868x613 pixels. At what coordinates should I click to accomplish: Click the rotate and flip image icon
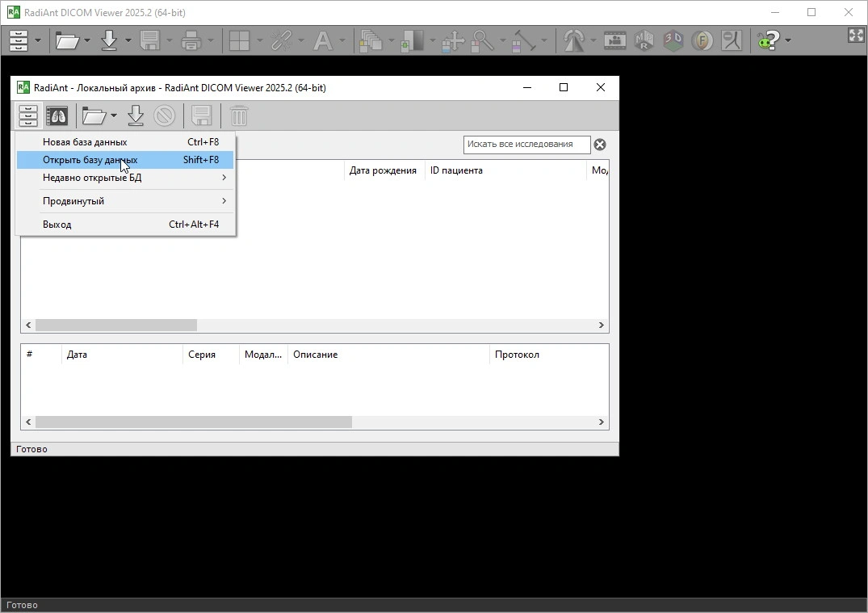(x=573, y=40)
